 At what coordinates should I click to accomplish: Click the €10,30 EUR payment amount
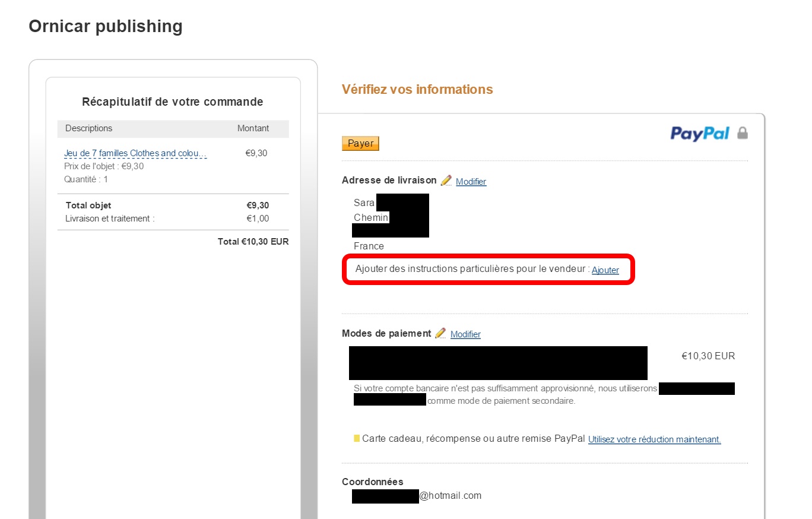(x=708, y=356)
